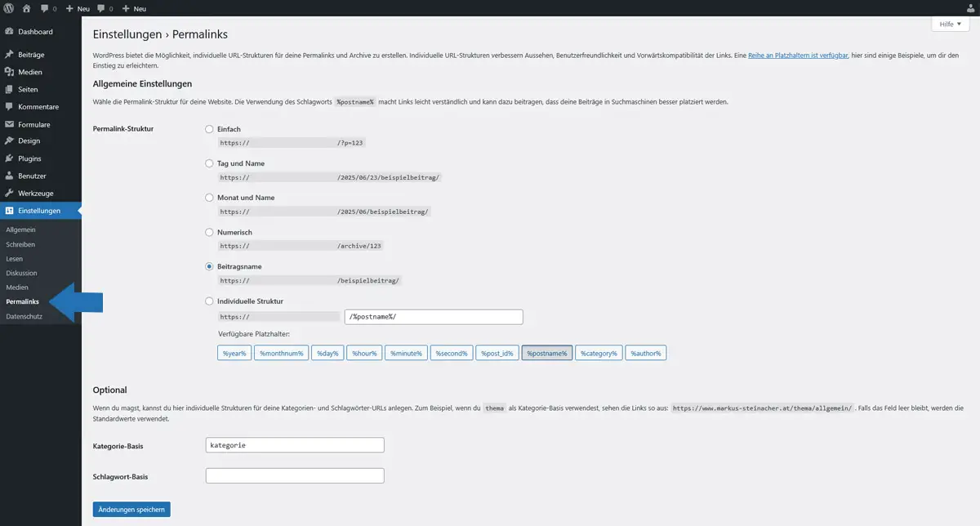Toggle the highlighted %postname% placeholder
The image size is (980, 526).
[547, 353]
